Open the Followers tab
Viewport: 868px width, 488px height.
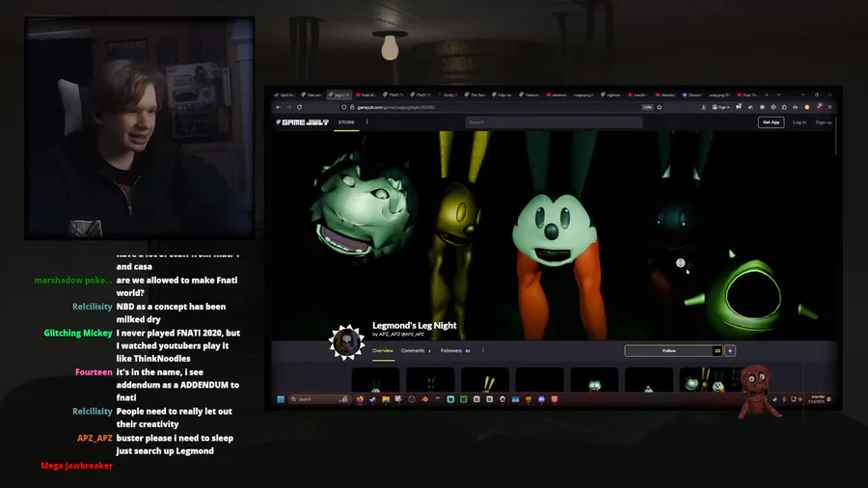coord(455,351)
